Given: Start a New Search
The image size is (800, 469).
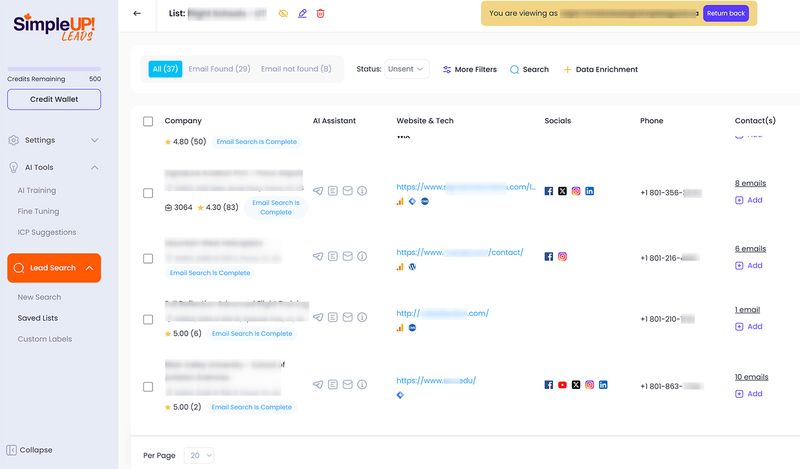Looking at the screenshot, I should [x=39, y=297].
